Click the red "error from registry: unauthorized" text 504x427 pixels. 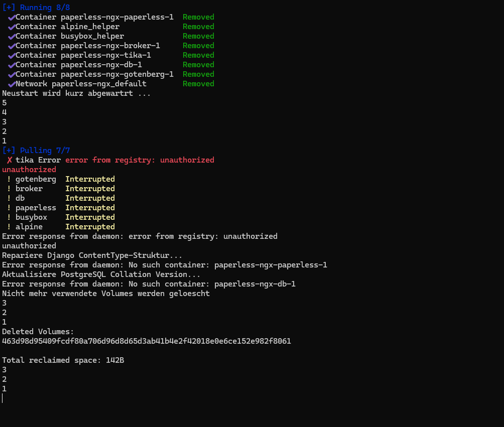coord(140,160)
